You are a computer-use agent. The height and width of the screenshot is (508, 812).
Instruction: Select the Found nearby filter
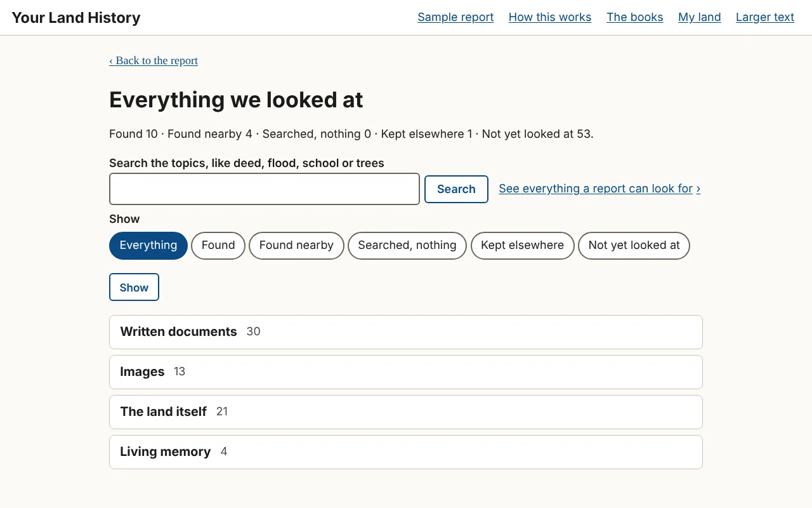point(296,246)
